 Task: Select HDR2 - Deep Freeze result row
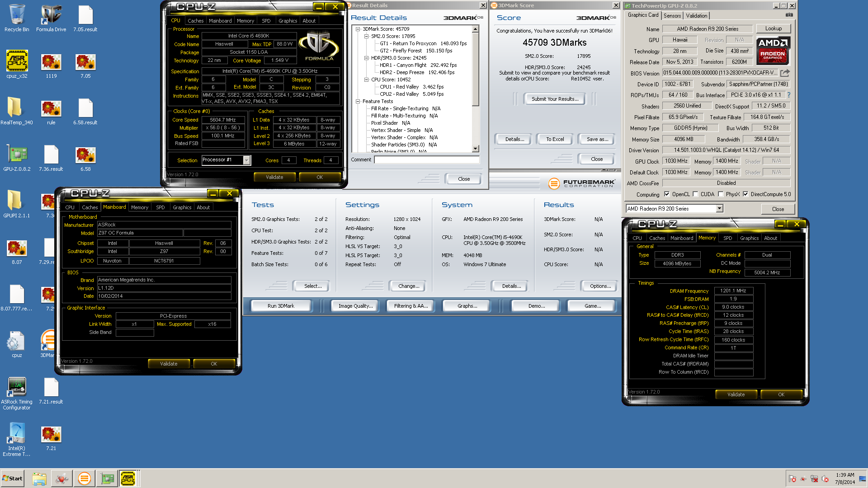tap(417, 72)
